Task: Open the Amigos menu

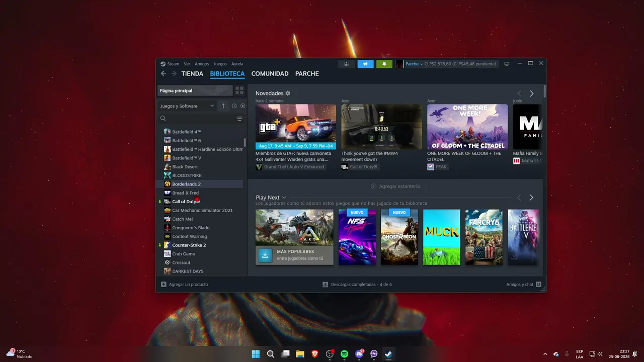Action: coord(202,64)
